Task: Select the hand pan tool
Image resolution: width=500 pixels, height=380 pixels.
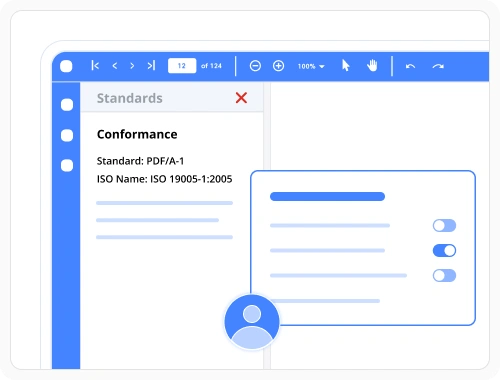Action: (372, 65)
